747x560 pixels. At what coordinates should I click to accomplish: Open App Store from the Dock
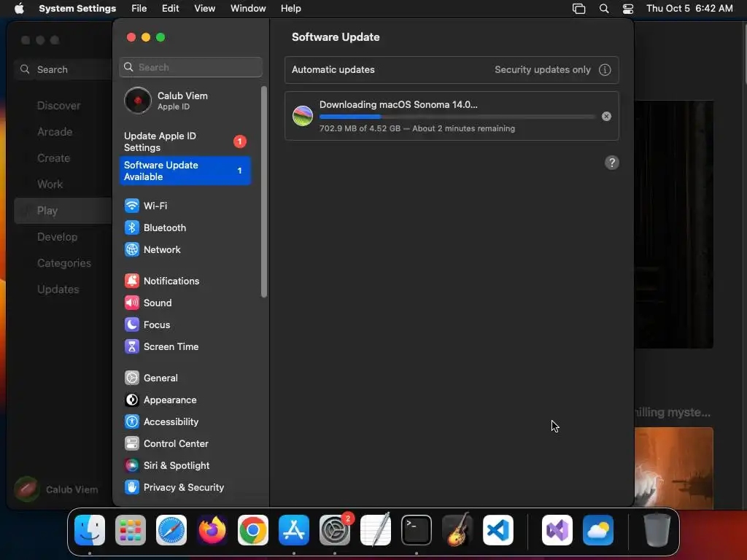click(x=294, y=530)
